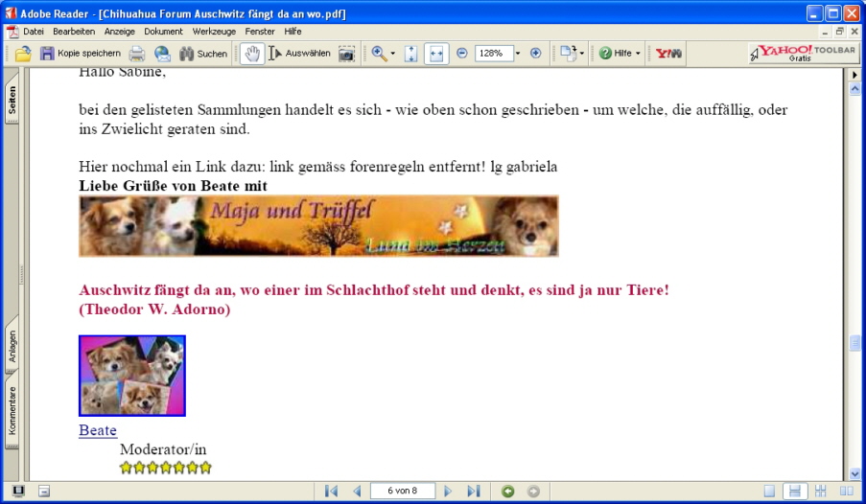This screenshot has height=504, width=866.
Task: Click the Yahoo search binoculars icon
Action: point(668,54)
